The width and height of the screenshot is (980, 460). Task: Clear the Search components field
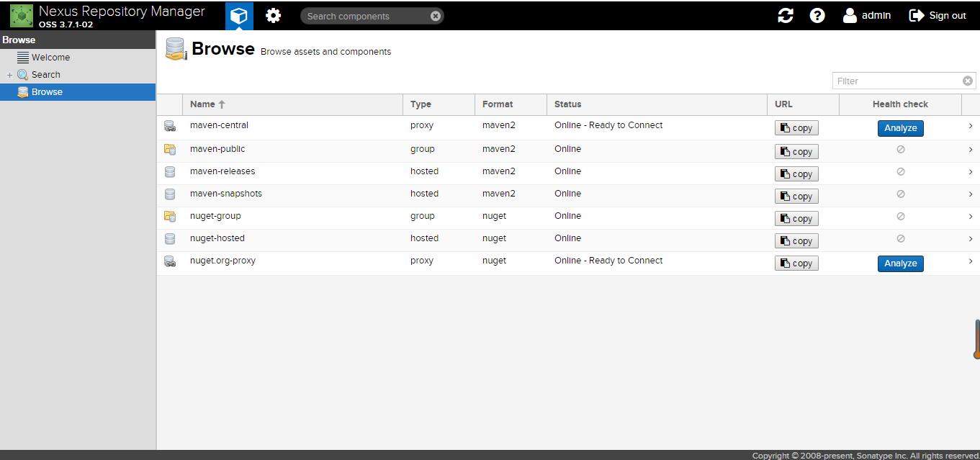(436, 16)
